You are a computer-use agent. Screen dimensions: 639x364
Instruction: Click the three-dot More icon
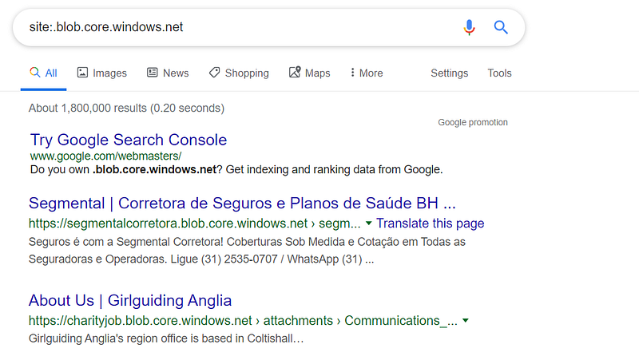coord(352,73)
